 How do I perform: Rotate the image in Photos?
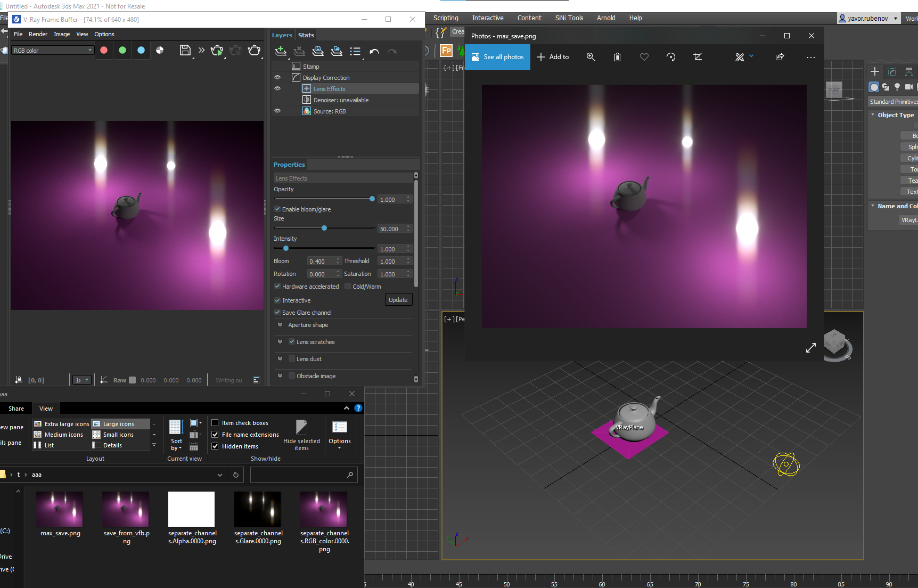coord(671,57)
